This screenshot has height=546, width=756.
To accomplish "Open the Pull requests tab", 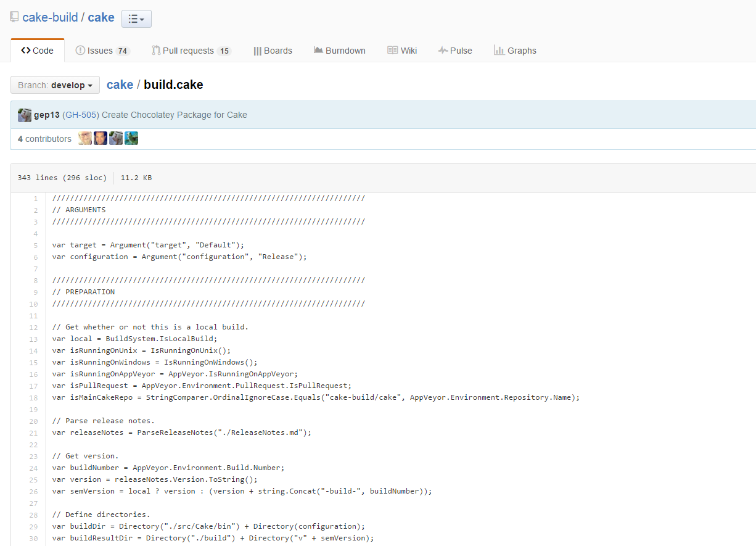I will pos(192,51).
